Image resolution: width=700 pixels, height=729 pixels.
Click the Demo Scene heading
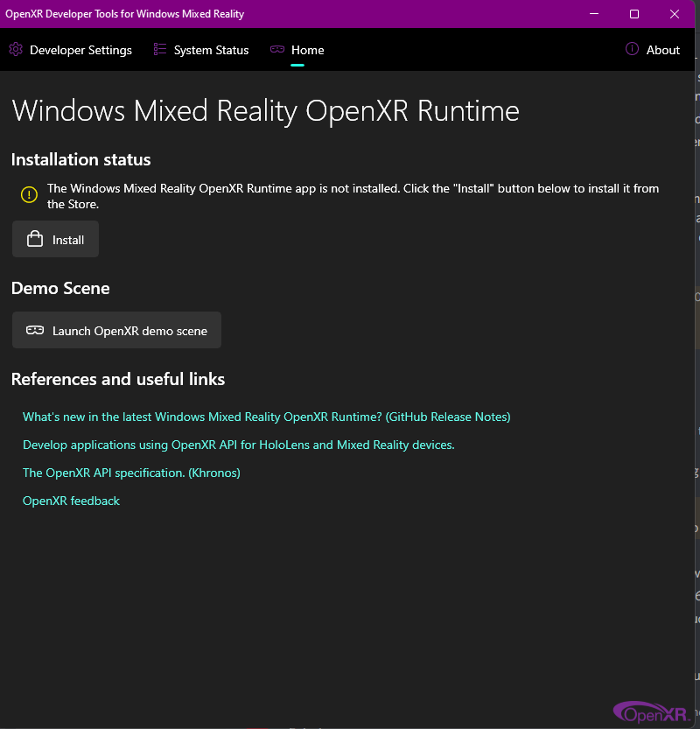60,288
